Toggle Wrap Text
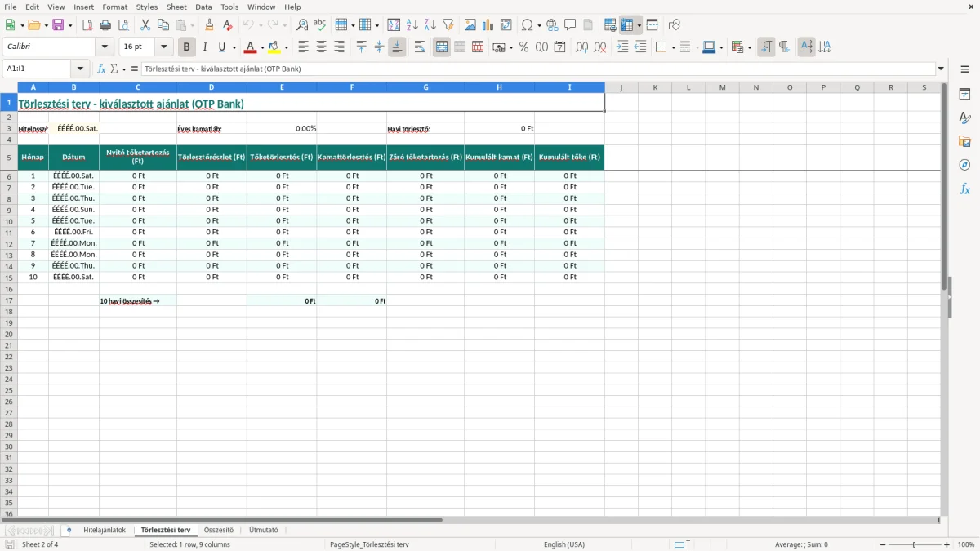Viewport: 980px width, 551px height. point(420,47)
